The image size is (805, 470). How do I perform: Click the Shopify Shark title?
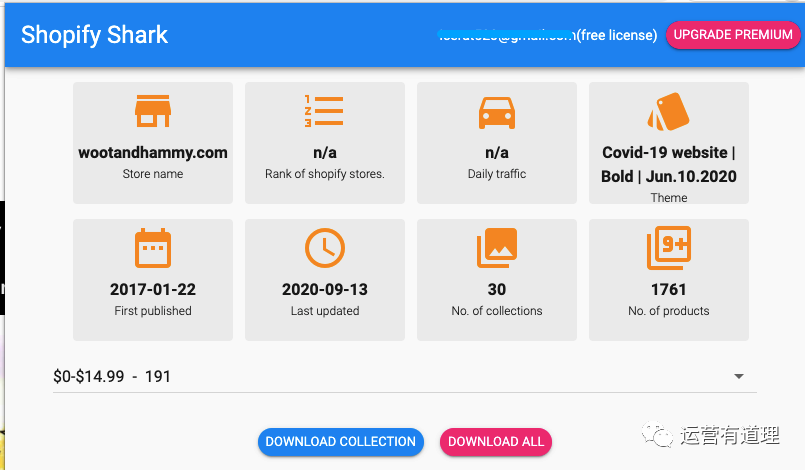point(94,35)
